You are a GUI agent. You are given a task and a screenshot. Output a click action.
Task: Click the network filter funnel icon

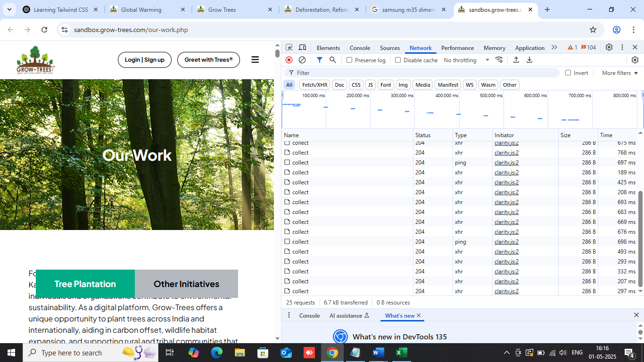tap(320, 60)
